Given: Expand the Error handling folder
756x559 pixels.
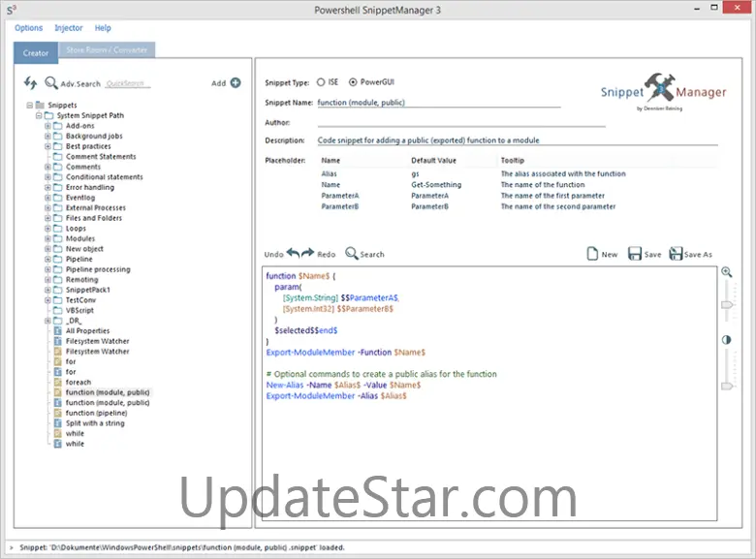Looking at the screenshot, I should pos(47,187).
